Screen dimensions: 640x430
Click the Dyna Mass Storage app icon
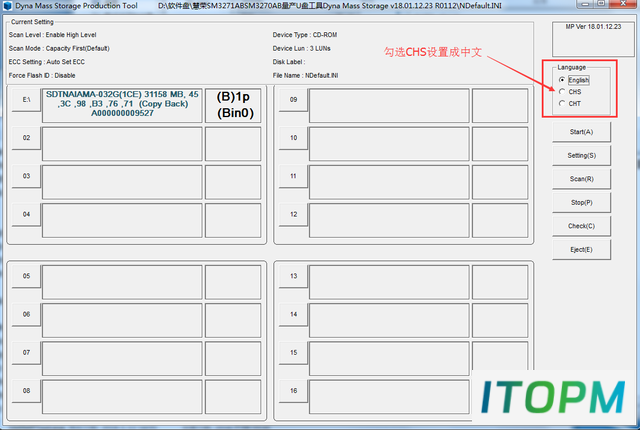(x=7, y=6)
